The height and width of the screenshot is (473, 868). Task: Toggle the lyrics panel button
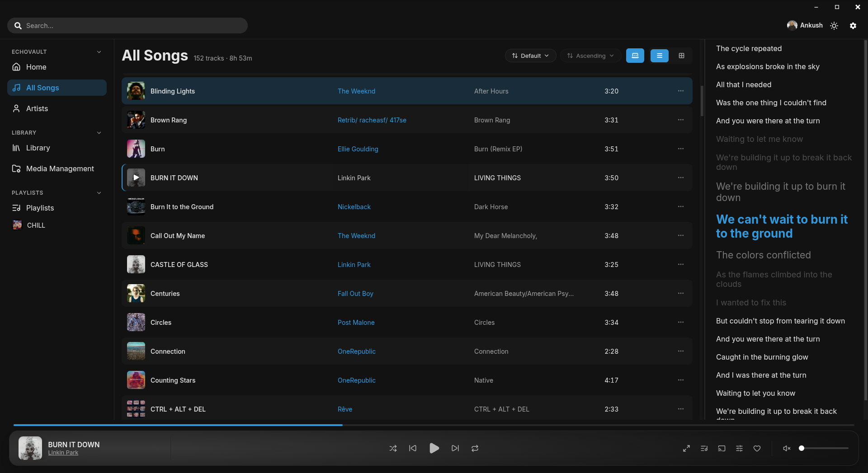[635, 56]
